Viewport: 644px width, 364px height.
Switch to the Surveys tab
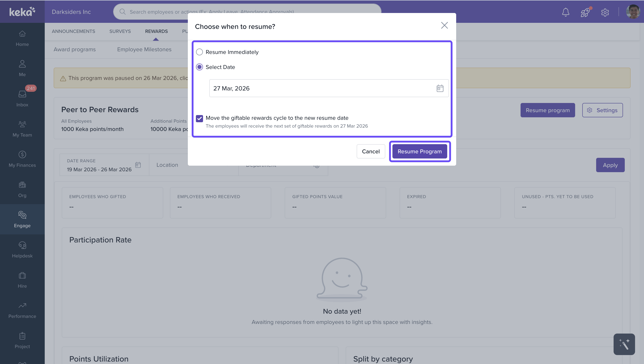click(120, 31)
